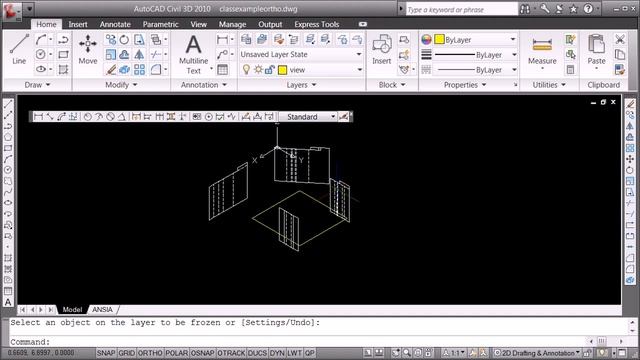
Task: Click the layer freeze sun icon
Action: coord(258,70)
